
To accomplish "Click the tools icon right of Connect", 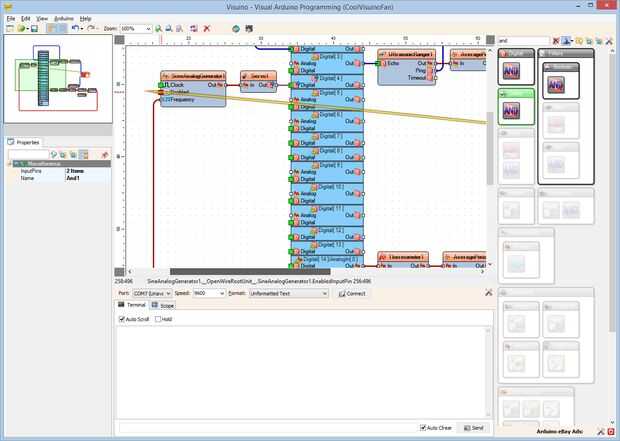I will pyautogui.click(x=489, y=293).
